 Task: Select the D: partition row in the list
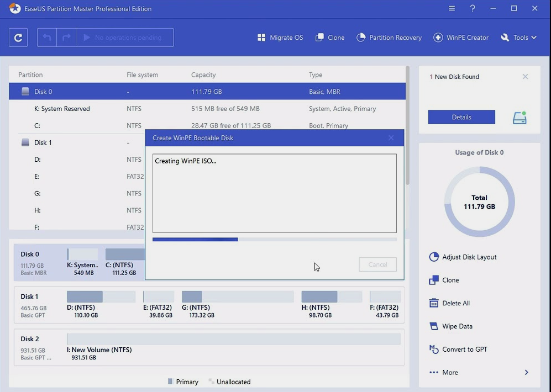click(77, 160)
